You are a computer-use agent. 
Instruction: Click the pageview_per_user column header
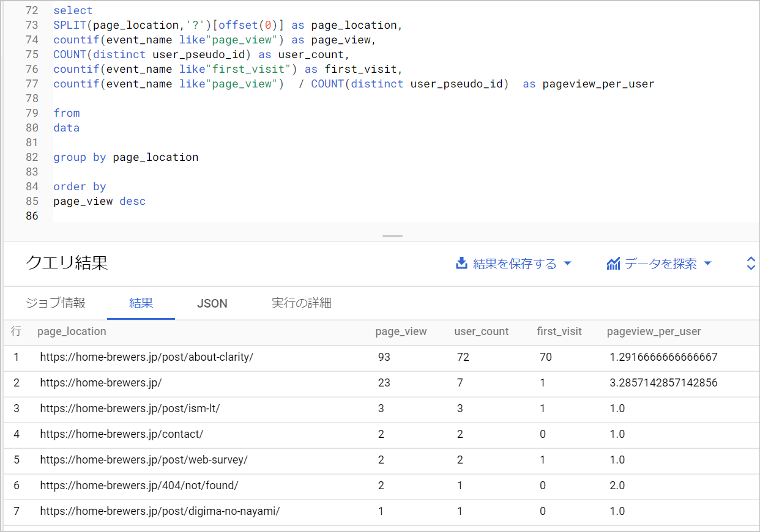coord(654,331)
